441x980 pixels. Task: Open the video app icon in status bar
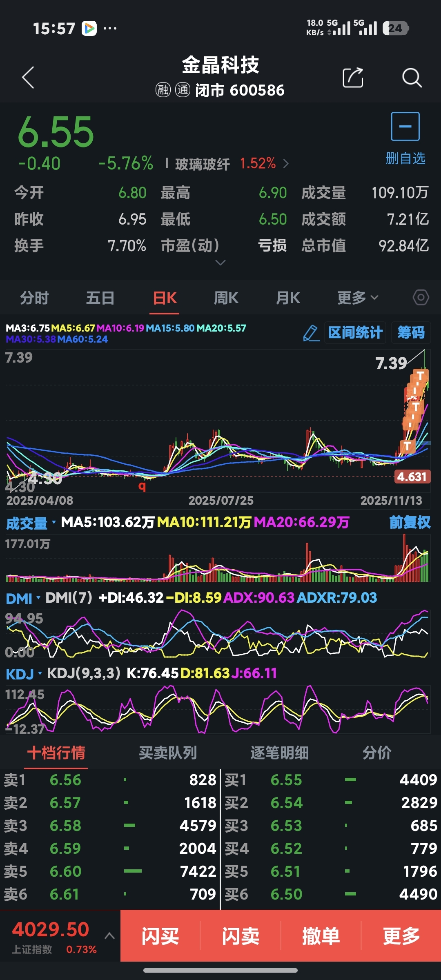point(89,29)
